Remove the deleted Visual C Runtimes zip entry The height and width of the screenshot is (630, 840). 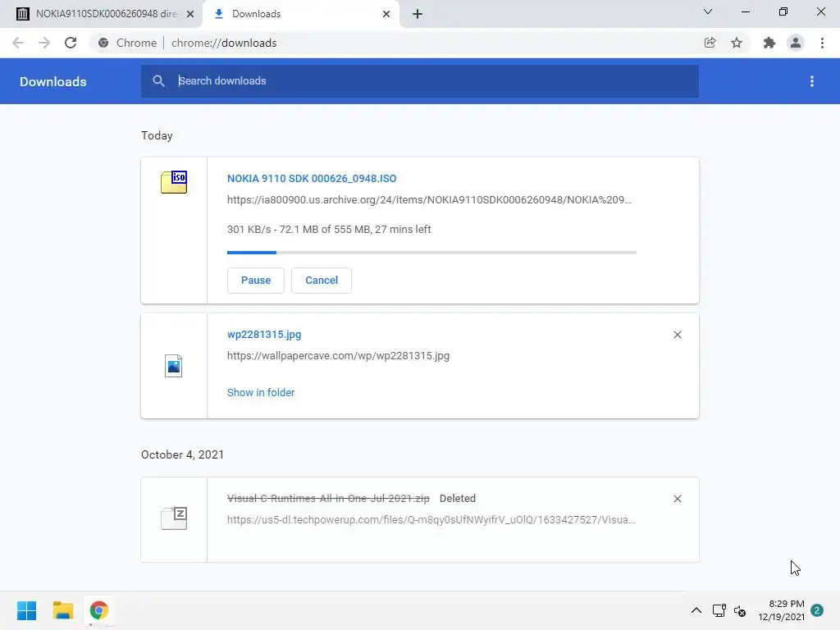677,499
